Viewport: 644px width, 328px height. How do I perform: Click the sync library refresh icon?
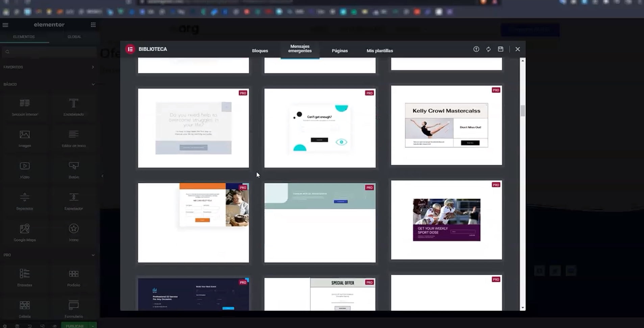(488, 49)
